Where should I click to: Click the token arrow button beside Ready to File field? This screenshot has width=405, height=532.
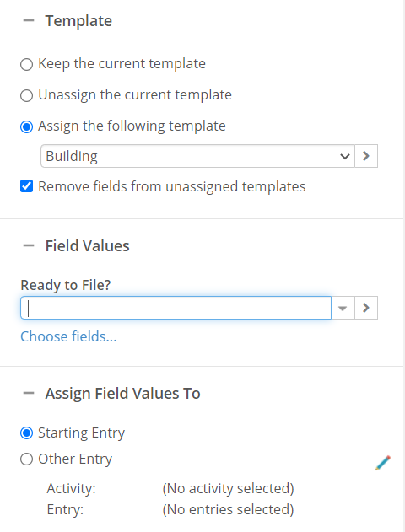point(366,308)
